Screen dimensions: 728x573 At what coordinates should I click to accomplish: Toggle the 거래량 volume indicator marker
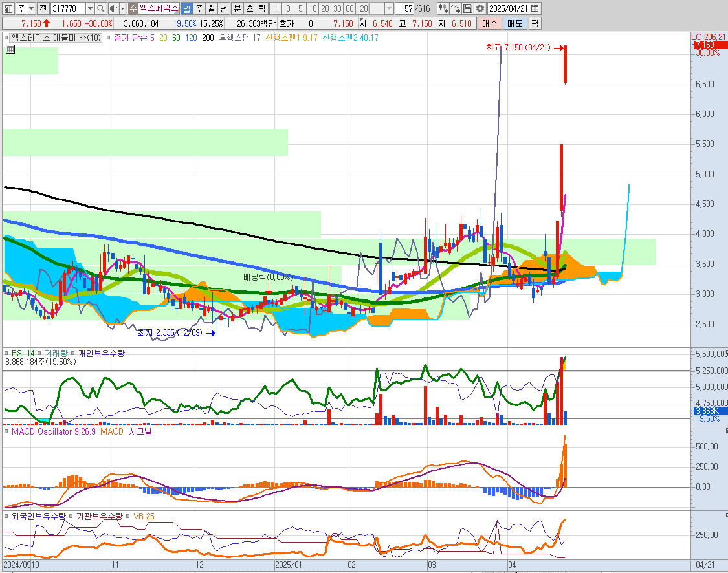point(39,353)
